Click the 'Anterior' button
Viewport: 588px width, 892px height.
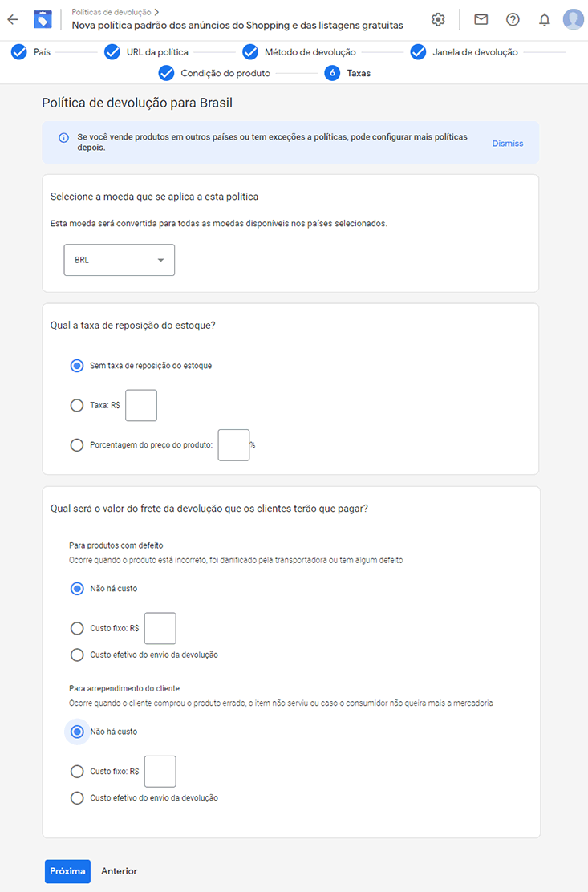tap(120, 871)
